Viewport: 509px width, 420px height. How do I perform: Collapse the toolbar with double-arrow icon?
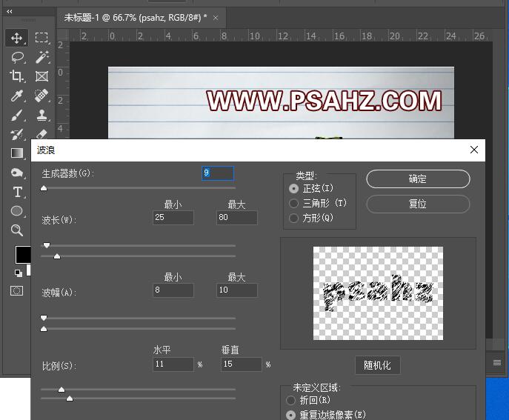(10, 11)
